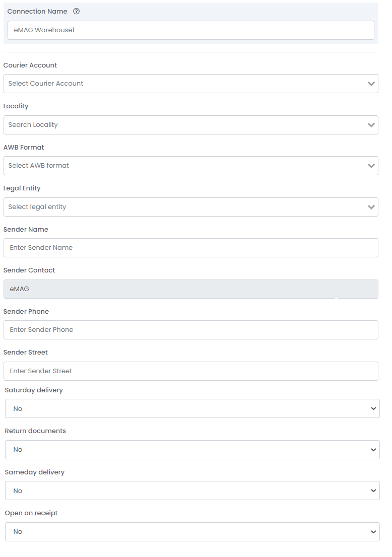Click the Legal Entity chevron arrow

(x=371, y=207)
